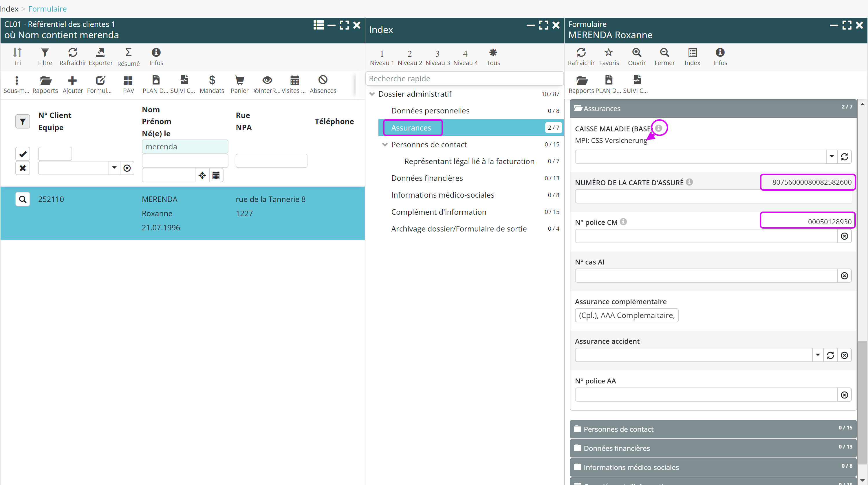The image size is (868, 485).
Task: Open the Caisse maladie dropdown arrow
Action: click(x=831, y=157)
